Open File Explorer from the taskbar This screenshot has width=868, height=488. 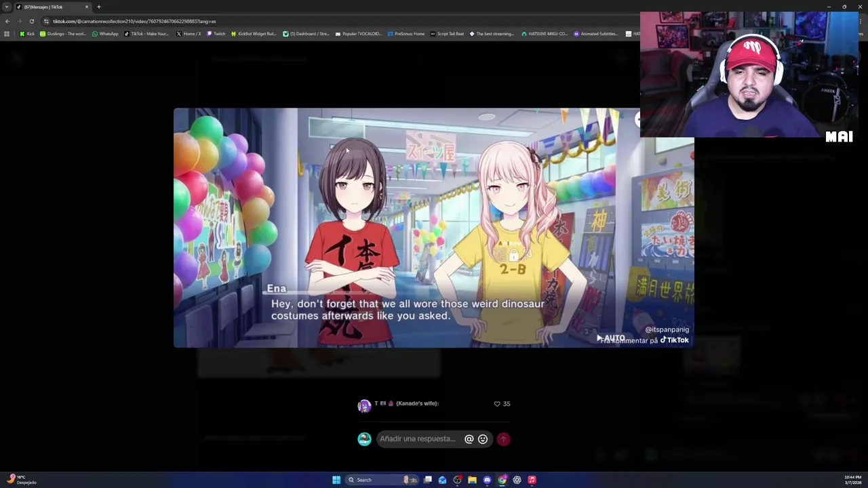pos(472,480)
